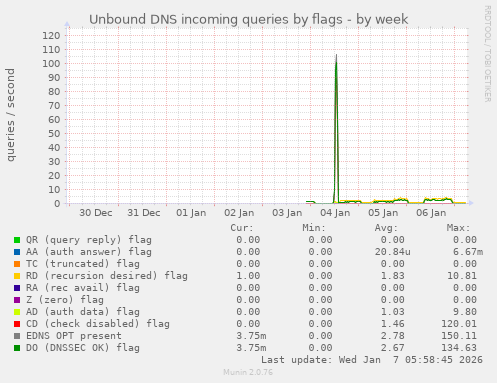Select the 'TC (truncated) flag' legend label
Image resolution: width=497 pixels, height=383 pixels.
tap(83, 264)
